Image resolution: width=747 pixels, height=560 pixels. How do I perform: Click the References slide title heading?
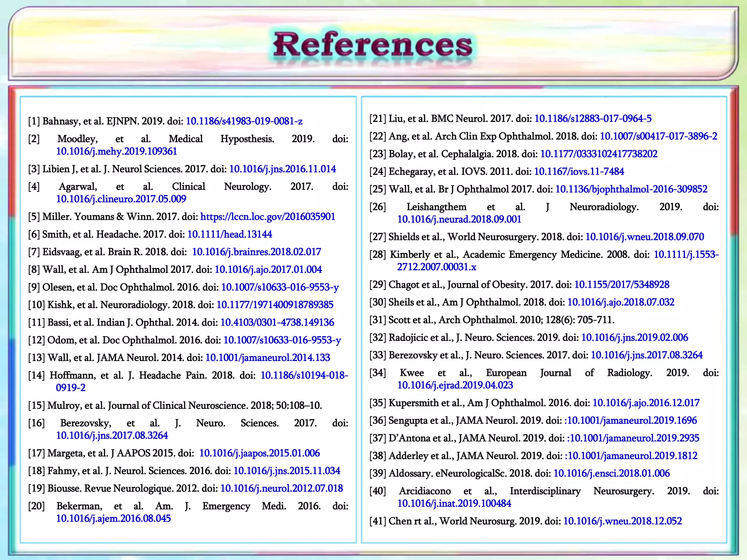[373, 46]
